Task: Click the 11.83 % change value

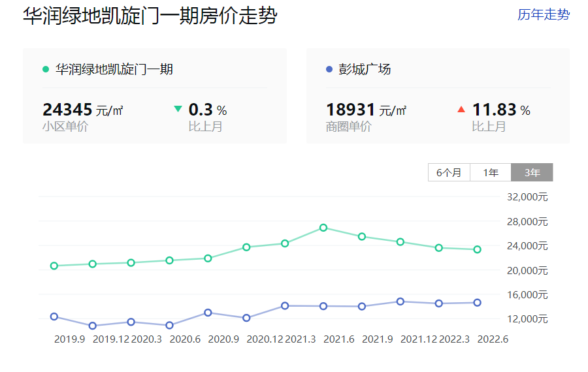Action: 501,110
